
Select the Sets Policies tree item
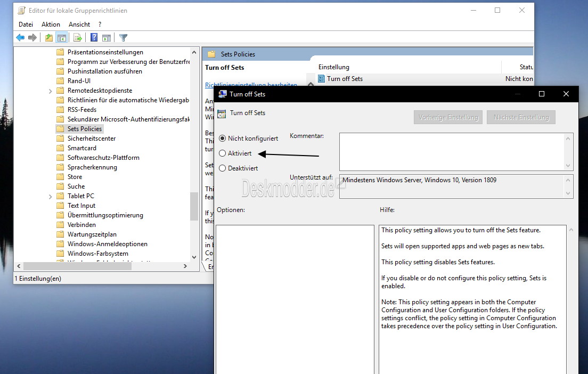pyautogui.click(x=84, y=129)
